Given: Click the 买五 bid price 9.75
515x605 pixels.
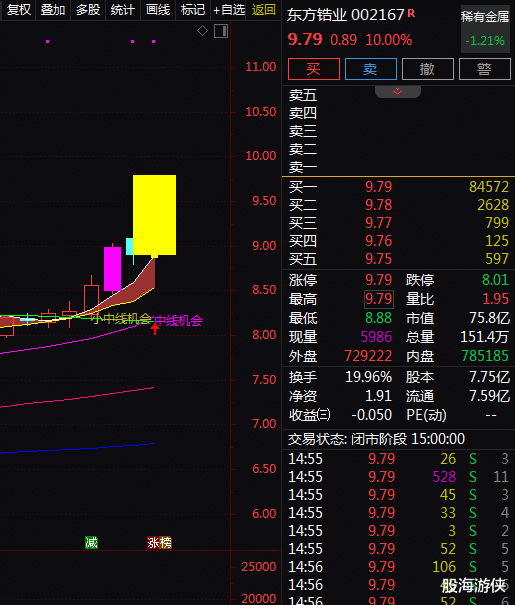Looking at the screenshot, I should [x=378, y=259].
